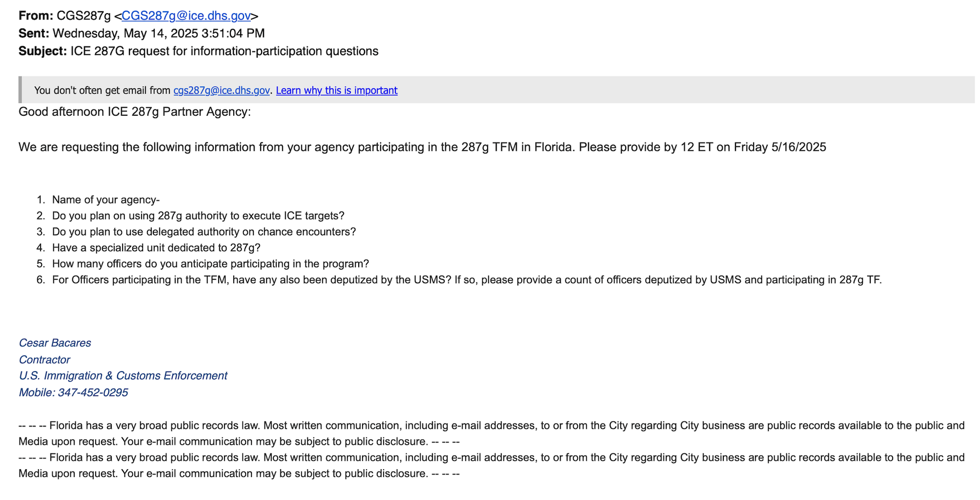980x500 pixels.
Task: Click the email subject line text
Action: pyautogui.click(x=224, y=51)
